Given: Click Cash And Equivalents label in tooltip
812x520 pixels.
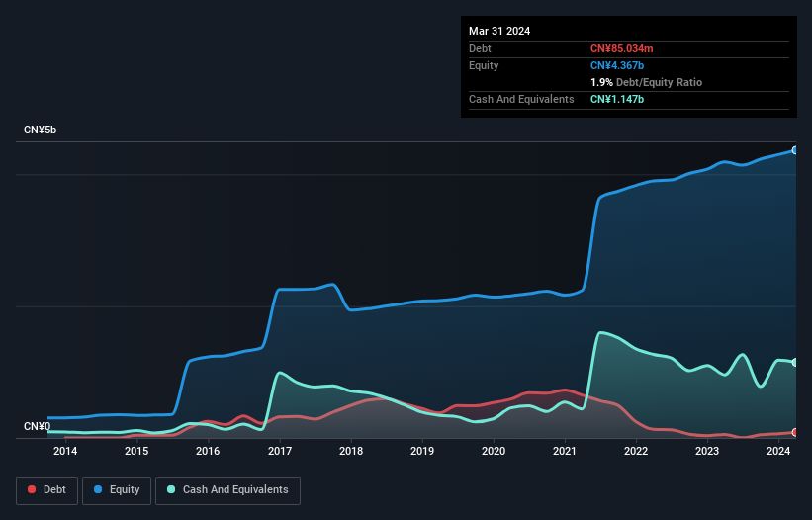Looking at the screenshot, I should (x=521, y=99).
